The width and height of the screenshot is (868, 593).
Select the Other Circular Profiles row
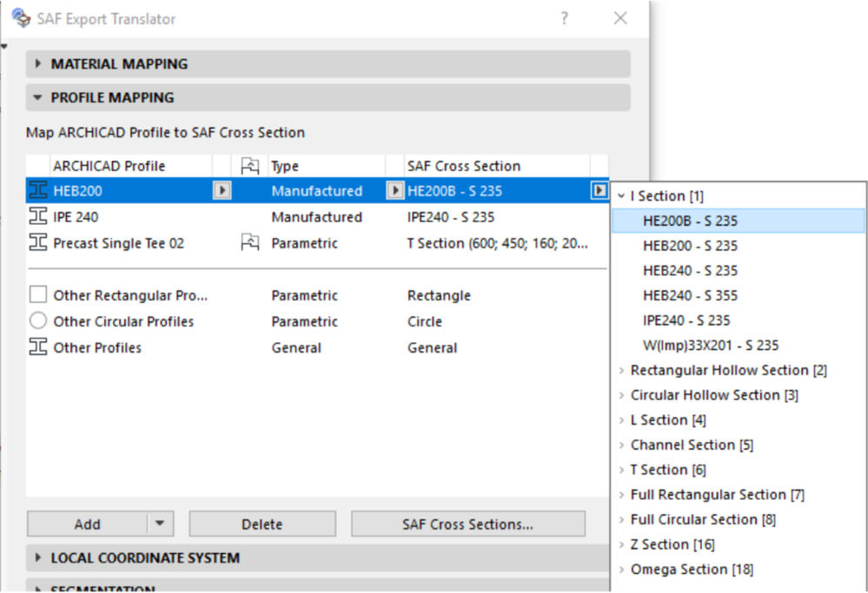(x=317, y=321)
